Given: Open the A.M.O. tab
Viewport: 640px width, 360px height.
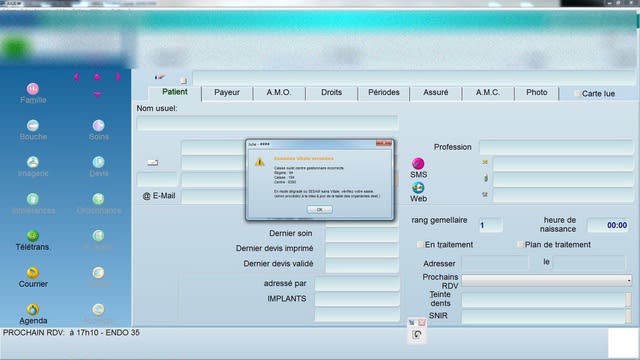Looking at the screenshot, I should (279, 93).
